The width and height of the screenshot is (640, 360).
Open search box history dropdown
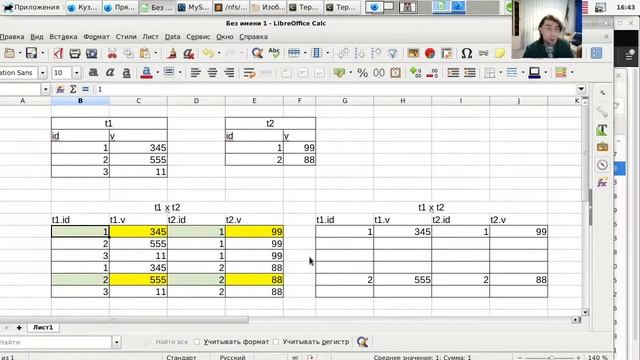[116, 342]
